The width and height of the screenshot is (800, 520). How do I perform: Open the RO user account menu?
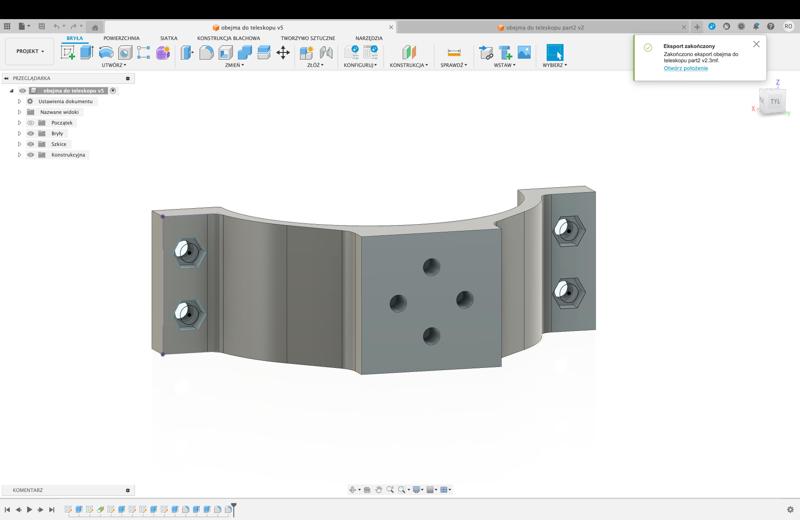point(788,27)
